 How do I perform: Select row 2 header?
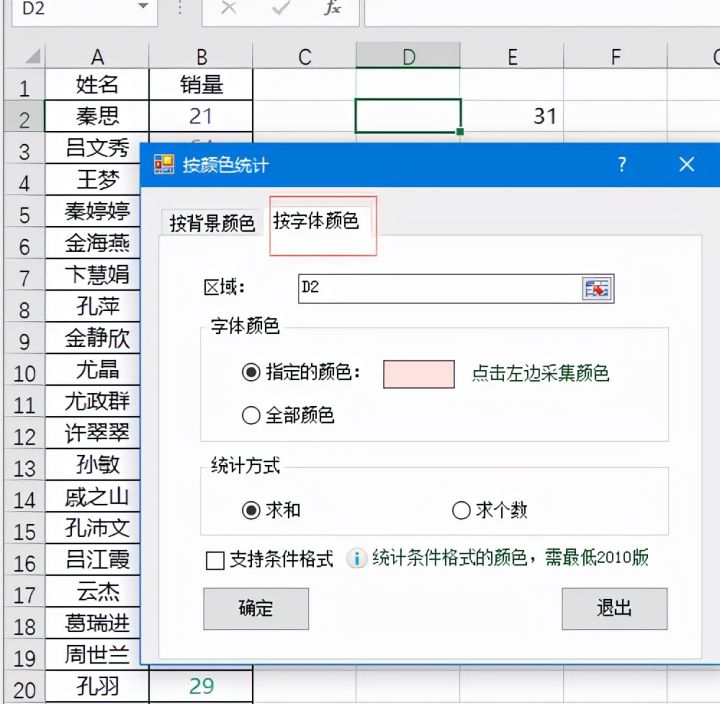tap(24, 116)
